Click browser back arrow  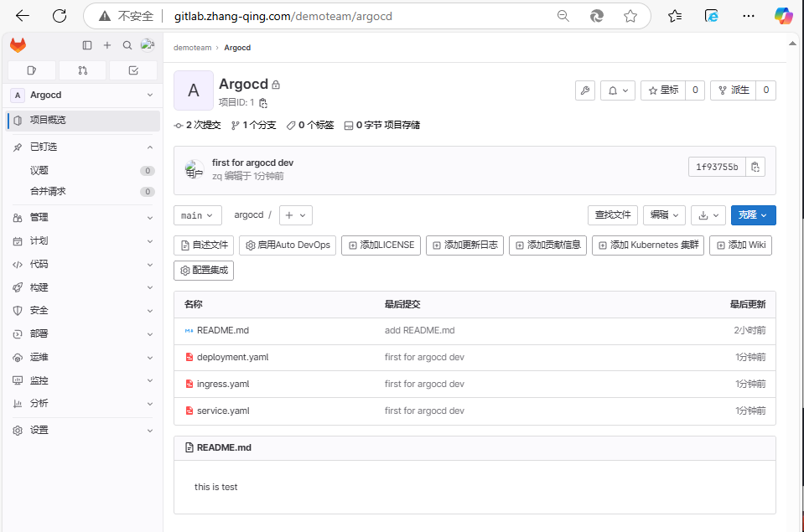(23, 16)
